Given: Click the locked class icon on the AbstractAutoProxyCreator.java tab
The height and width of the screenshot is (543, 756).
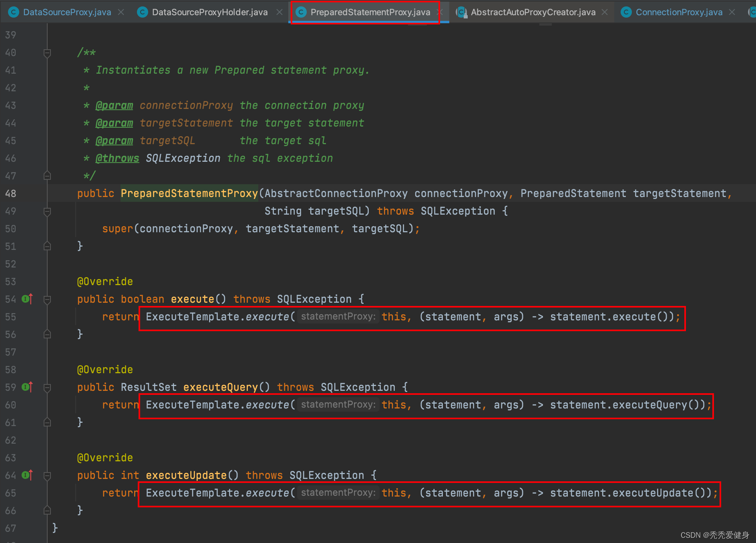Looking at the screenshot, I should [x=462, y=12].
